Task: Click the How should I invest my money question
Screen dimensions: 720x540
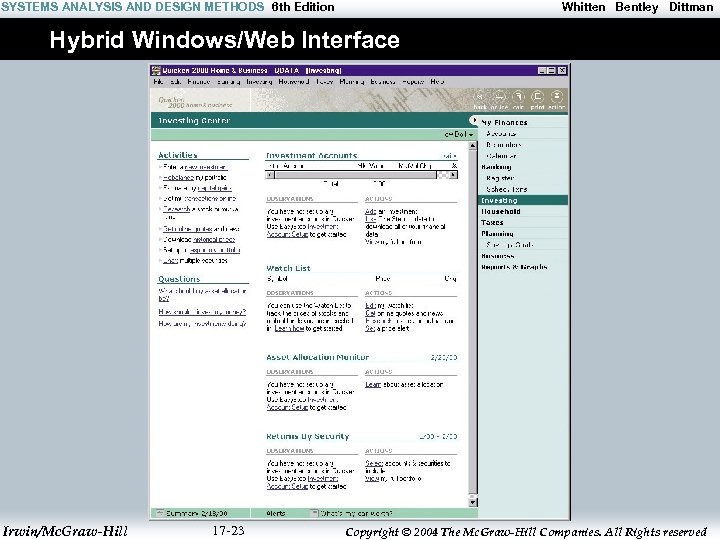Action: [202, 312]
